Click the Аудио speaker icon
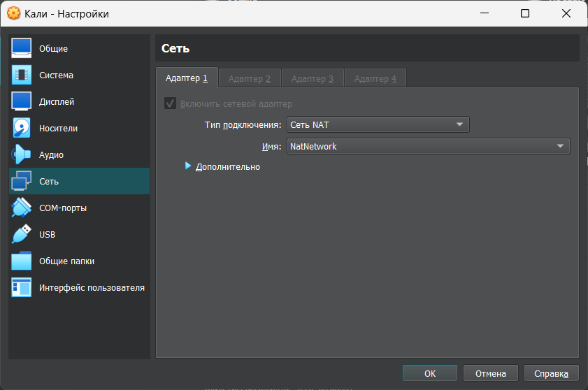588x390 pixels. tap(22, 155)
